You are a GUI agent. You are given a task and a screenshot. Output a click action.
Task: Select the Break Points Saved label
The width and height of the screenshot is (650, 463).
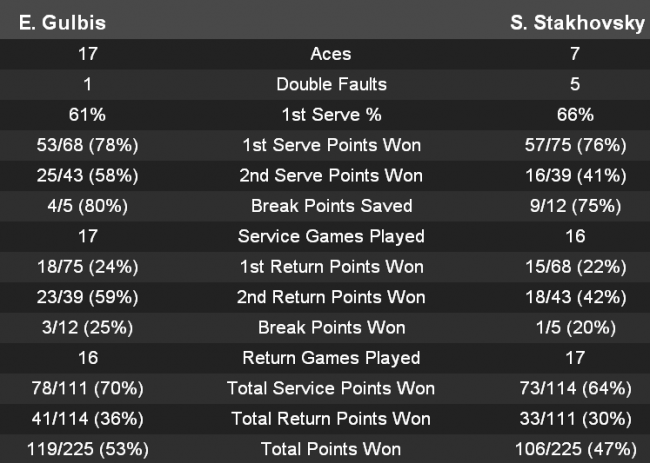pos(331,206)
